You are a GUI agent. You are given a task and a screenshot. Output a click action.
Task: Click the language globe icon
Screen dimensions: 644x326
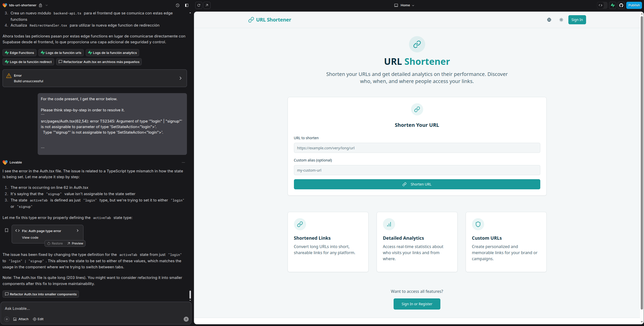point(549,20)
